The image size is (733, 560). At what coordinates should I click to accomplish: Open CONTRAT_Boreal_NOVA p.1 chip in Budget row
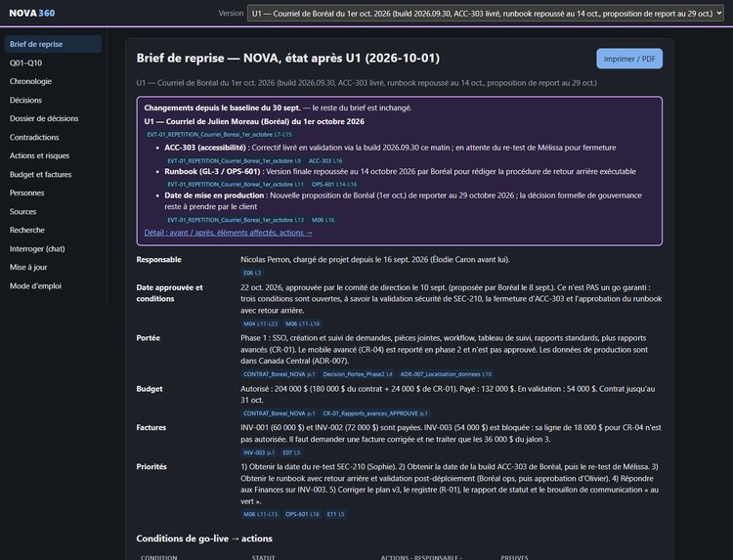click(x=280, y=413)
